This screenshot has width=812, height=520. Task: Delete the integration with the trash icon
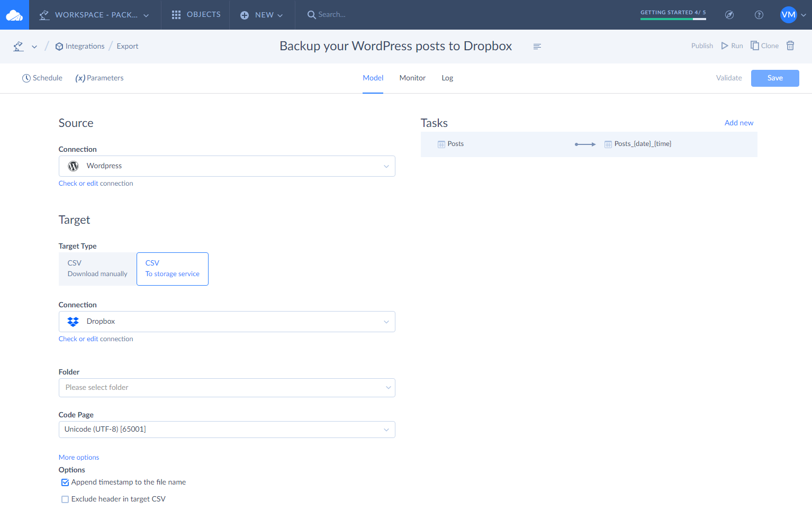pos(790,45)
